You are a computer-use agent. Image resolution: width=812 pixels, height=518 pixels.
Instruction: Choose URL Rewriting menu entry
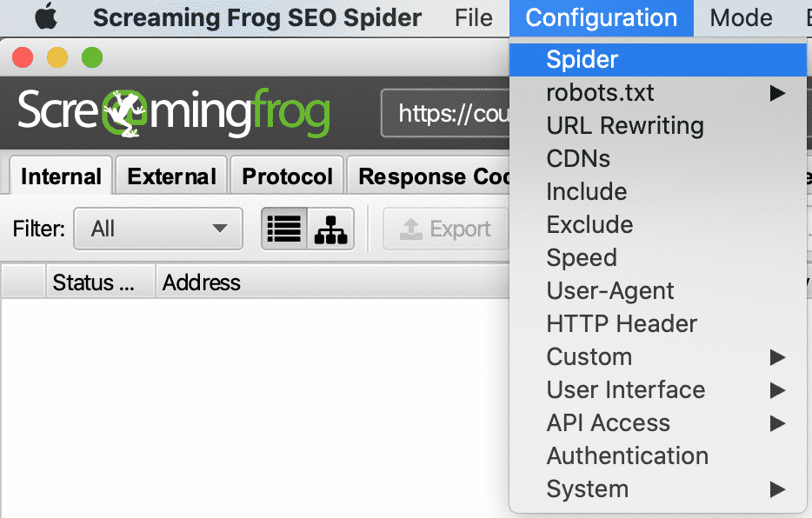point(624,126)
